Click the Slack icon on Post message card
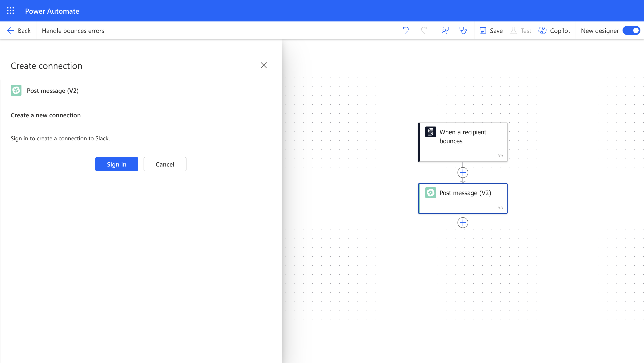 pos(430,193)
